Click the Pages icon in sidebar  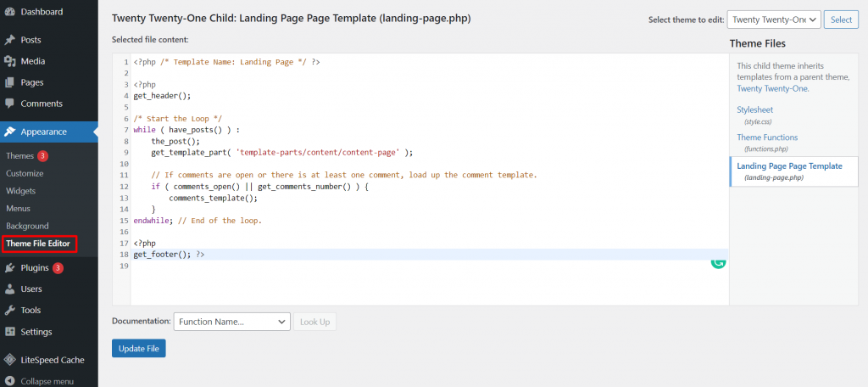point(10,82)
